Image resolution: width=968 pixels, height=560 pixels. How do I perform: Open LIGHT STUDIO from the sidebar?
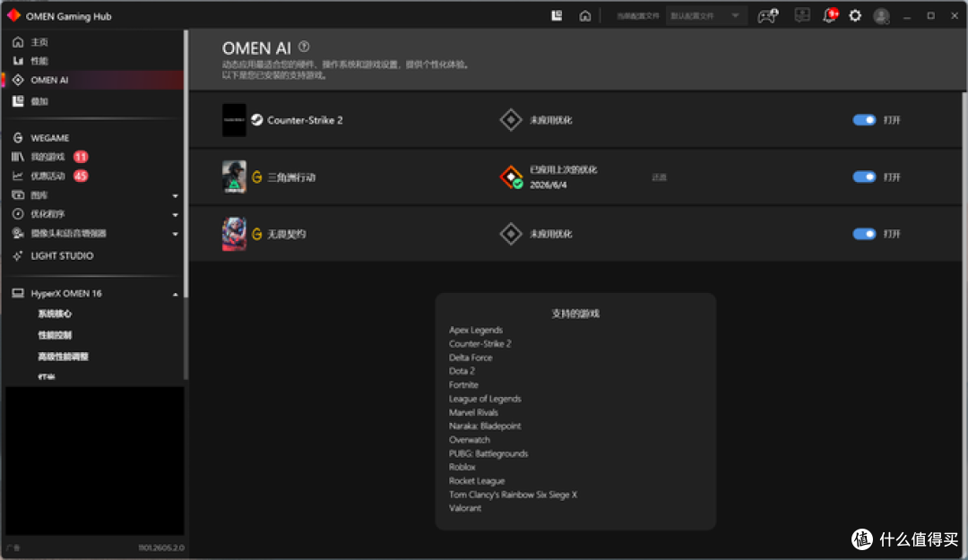(63, 255)
